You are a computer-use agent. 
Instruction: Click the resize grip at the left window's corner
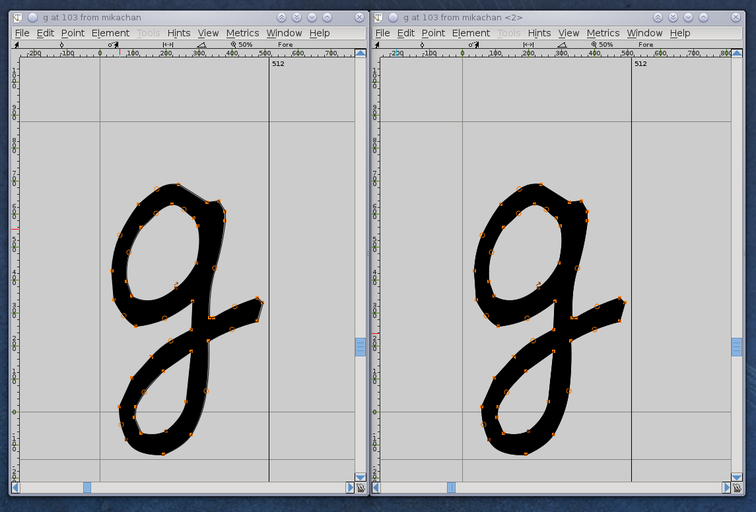(x=361, y=488)
